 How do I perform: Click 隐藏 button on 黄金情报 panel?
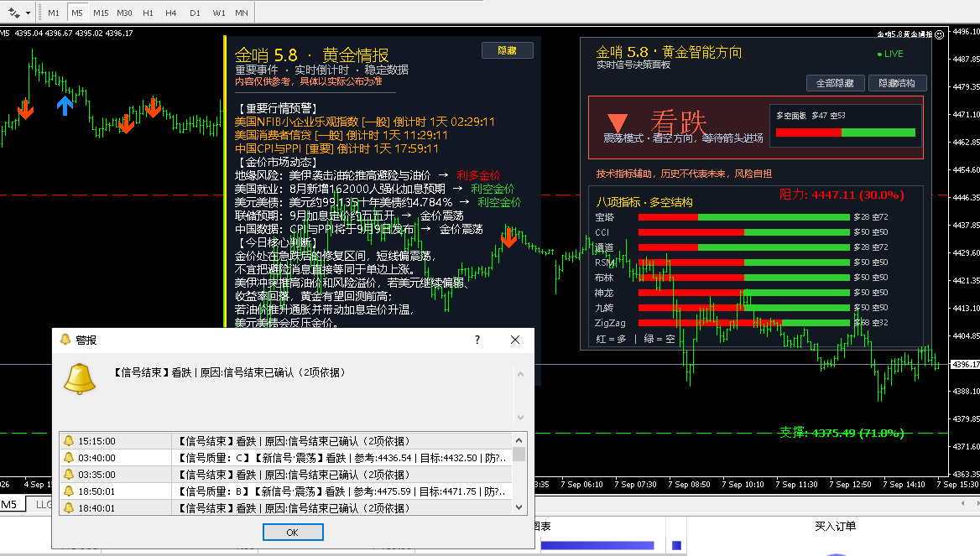(507, 50)
